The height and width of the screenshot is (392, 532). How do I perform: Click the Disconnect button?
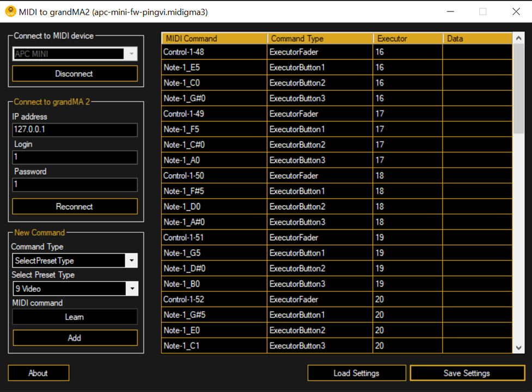pos(75,73)
